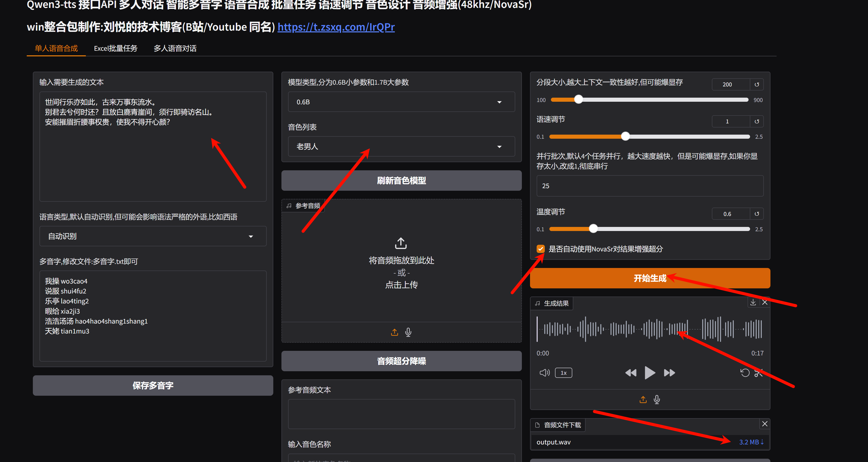Click microphone icon under 参考音频 upload area
The width and height of the screenshot is (868, 462).
(408, 332)
